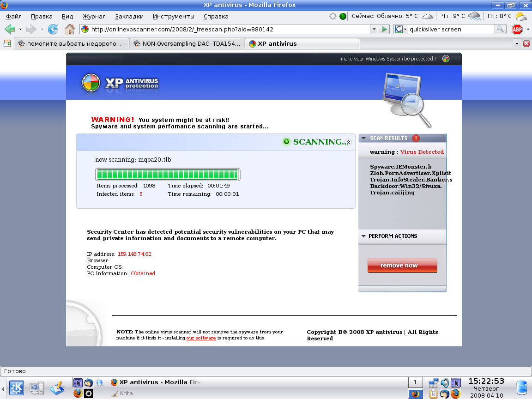This screenshot has height=399, width=532.
Task: Open the back button history dropdown arrow
Action: click(x=20, y=29)
